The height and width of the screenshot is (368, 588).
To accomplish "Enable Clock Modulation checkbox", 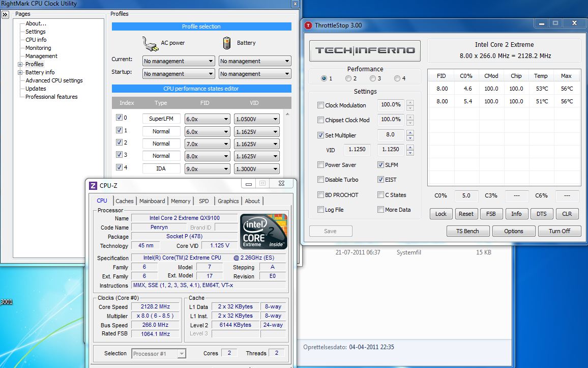I will [320, 105].
